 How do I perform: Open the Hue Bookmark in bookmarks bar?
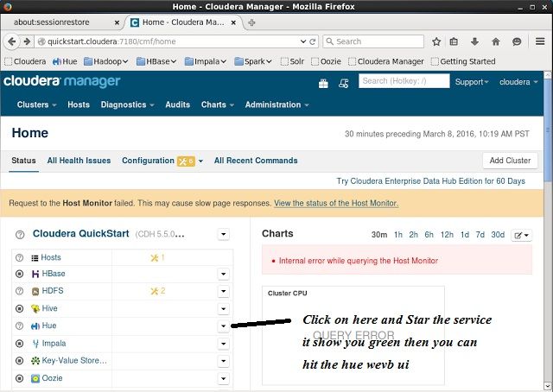65,61
